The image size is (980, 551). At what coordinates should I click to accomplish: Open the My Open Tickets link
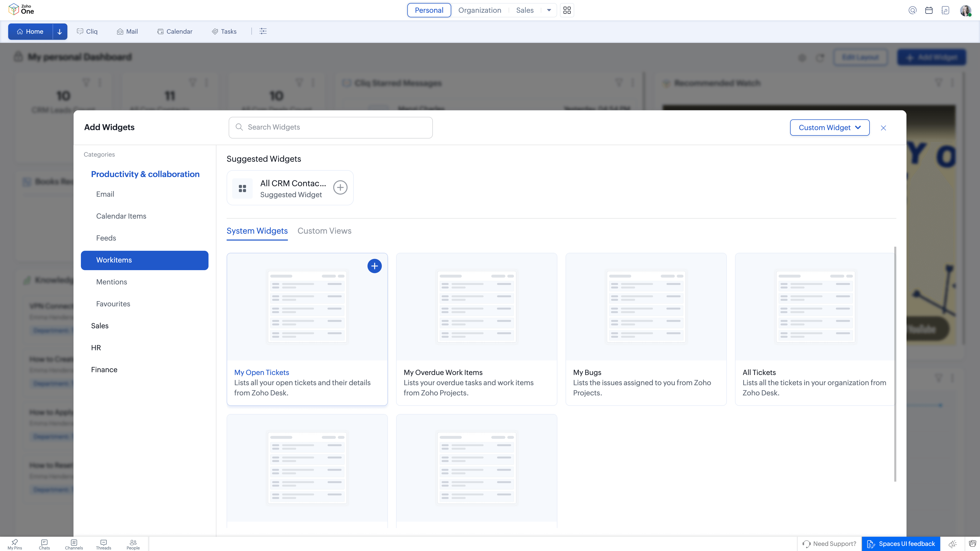(261, 372)
